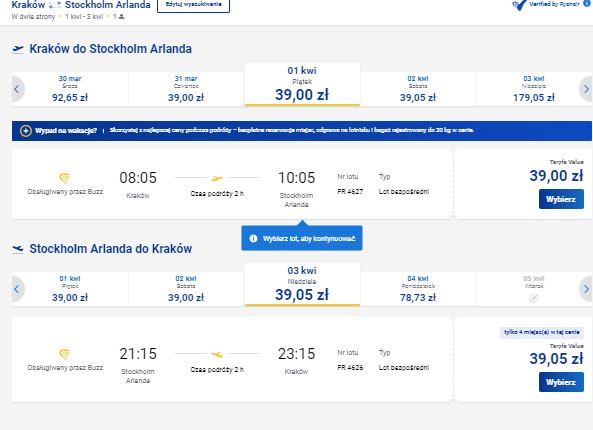
Task: Show later outbound dates with right chevron
Action: [586, 89]
